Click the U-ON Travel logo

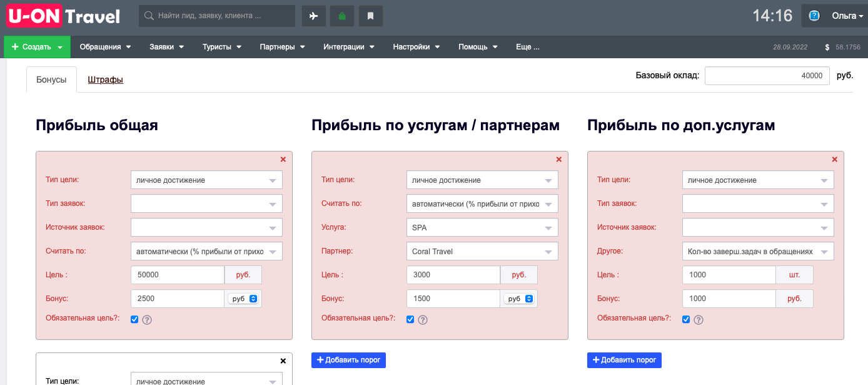[x=63, y=16]
